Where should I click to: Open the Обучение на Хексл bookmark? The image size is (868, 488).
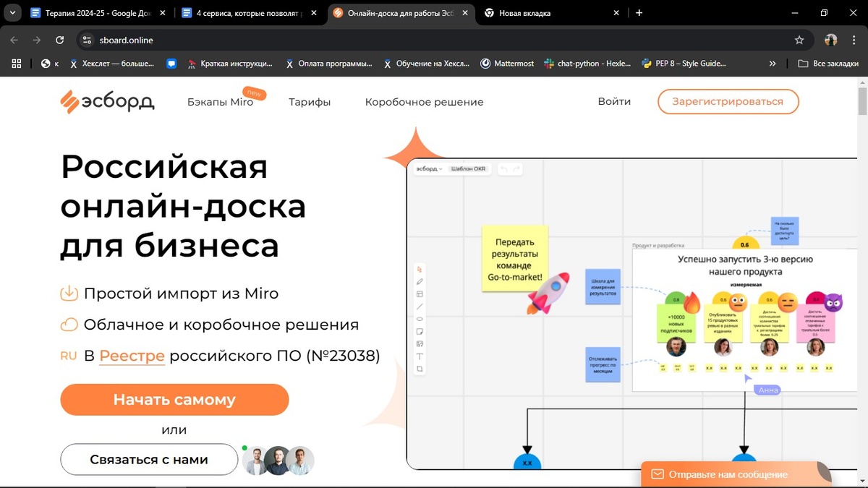[426, 64]
